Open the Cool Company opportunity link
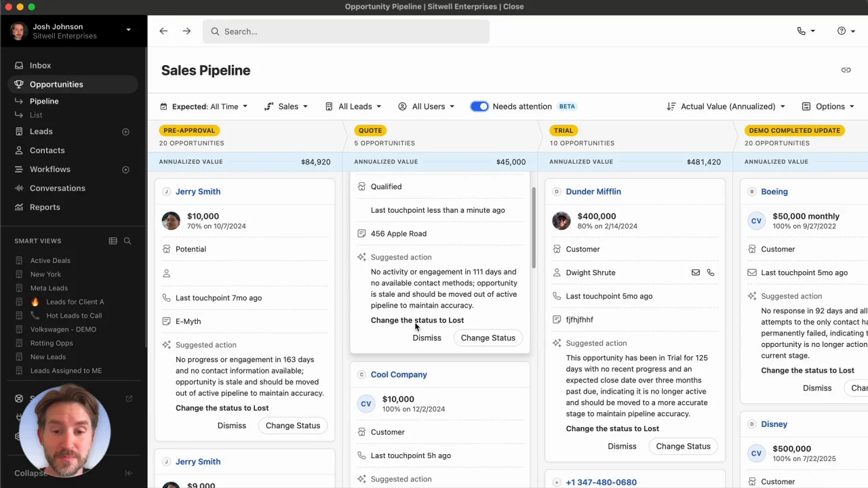This screenshot has width=868, height=488. pyautogui.click(x=399, y=374)
